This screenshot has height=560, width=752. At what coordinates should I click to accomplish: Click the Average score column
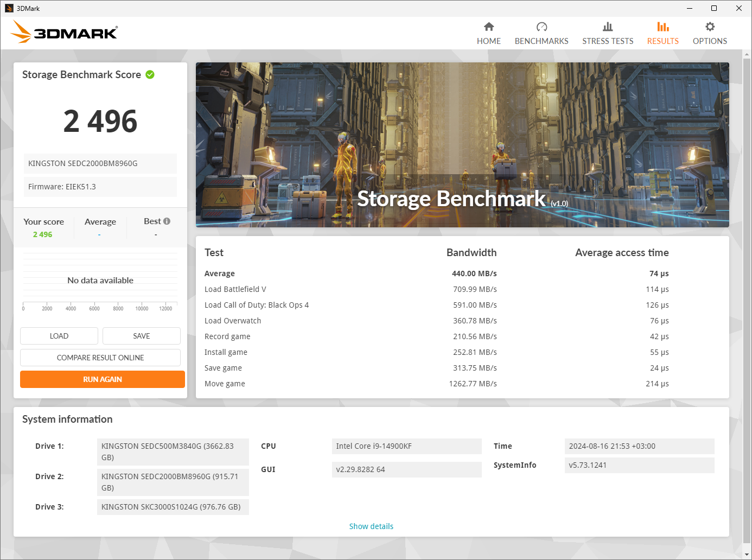pyautogui.click(x=100, y=228)
